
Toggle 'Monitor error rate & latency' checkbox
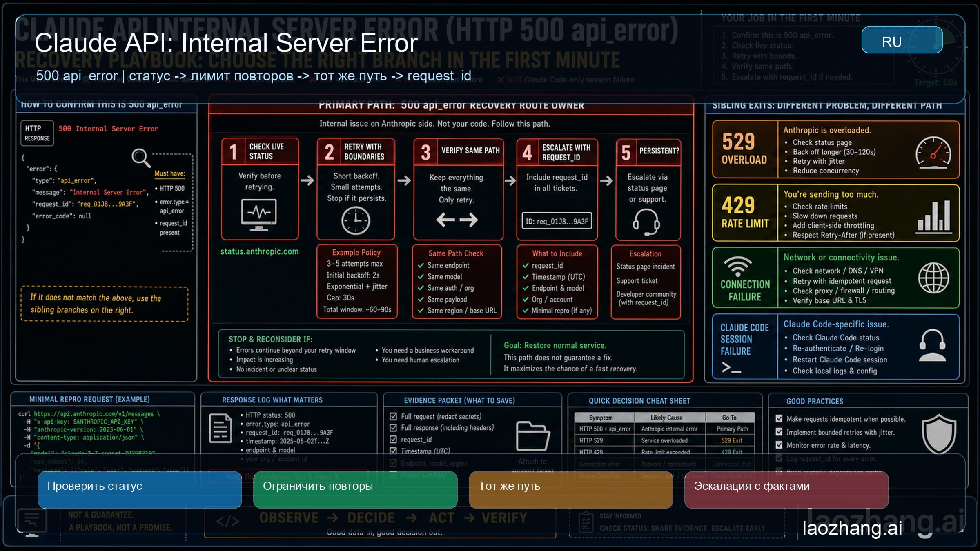click(x=779, y=445)
